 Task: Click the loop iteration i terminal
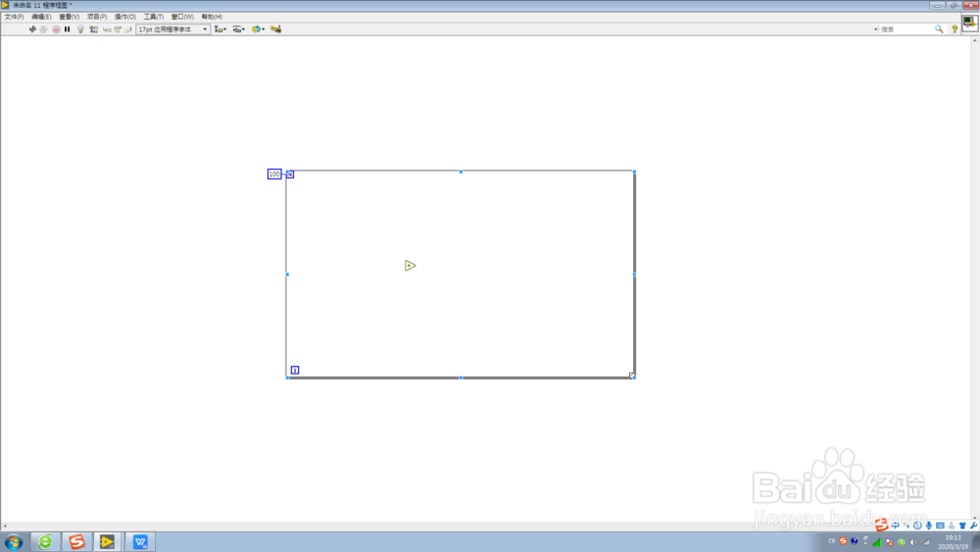tap(295, 370)
